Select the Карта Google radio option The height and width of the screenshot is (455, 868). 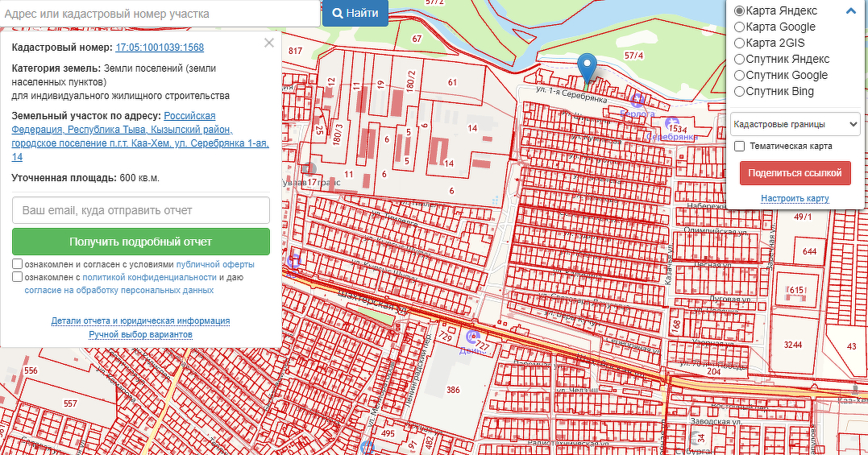739,27
